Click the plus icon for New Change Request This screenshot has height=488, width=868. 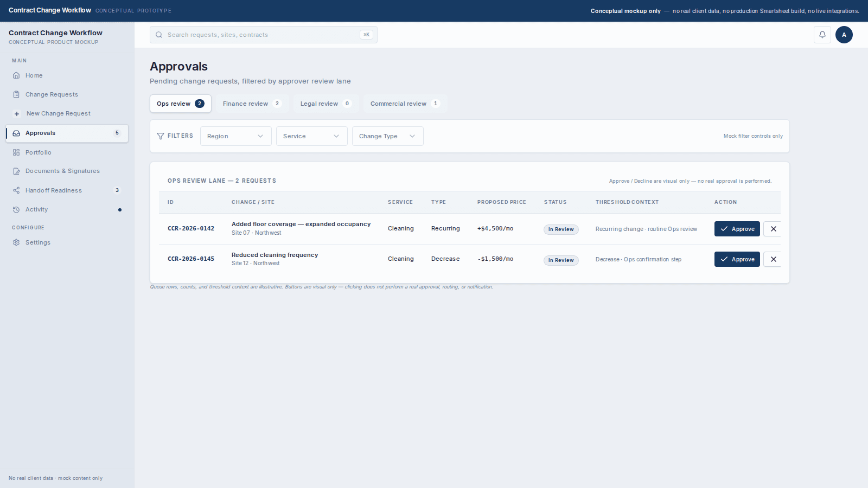click(17, 114)
